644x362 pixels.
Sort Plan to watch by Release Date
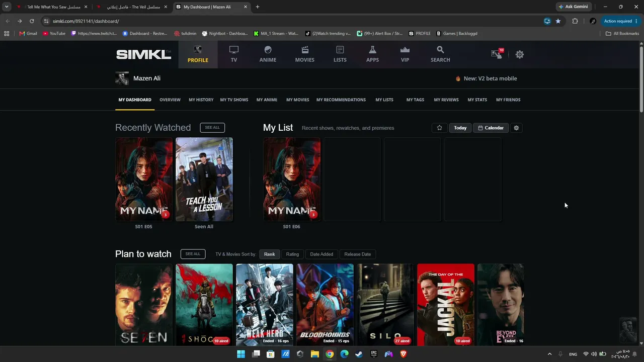tap(358, 254)
